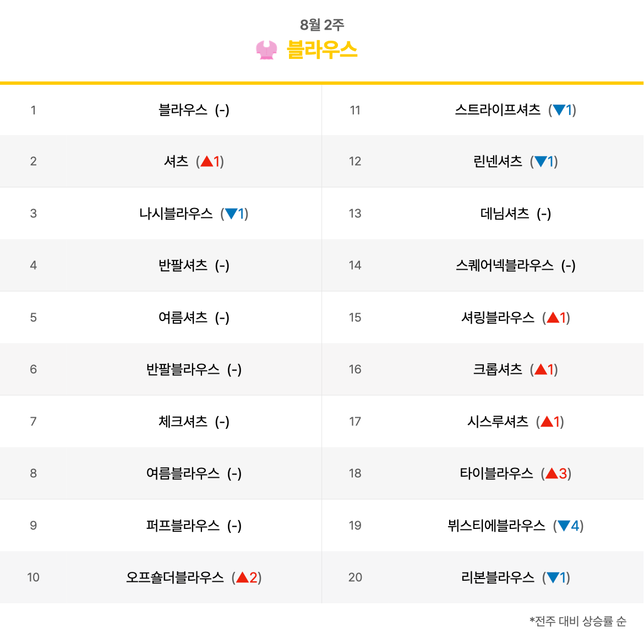Viewport: 644px width, 644px height.
Task: Click the red up arrow beside 오프숄더블라우스
Action: [243, 577]
